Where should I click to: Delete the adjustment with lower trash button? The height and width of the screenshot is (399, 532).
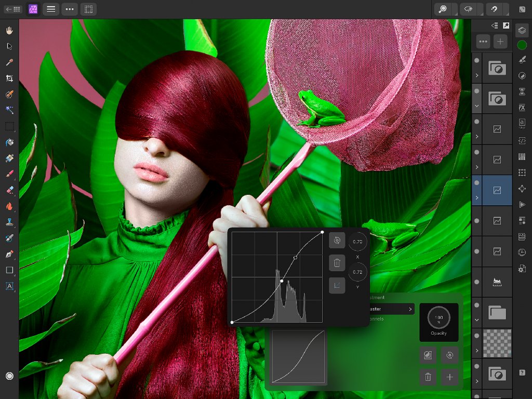428,377
